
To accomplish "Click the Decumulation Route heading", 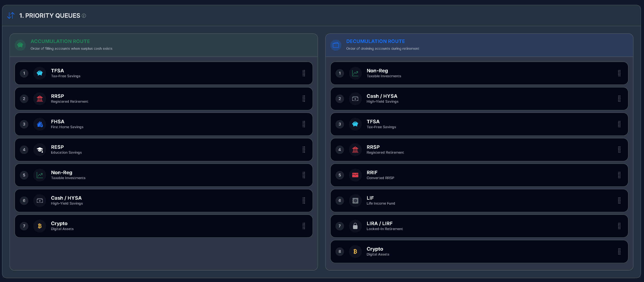I will click(x=375, y=41).
